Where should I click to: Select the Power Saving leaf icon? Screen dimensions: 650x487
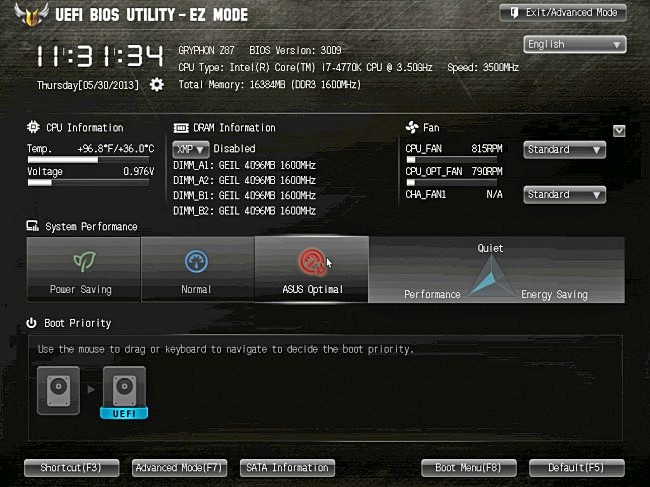coord(84,262)
